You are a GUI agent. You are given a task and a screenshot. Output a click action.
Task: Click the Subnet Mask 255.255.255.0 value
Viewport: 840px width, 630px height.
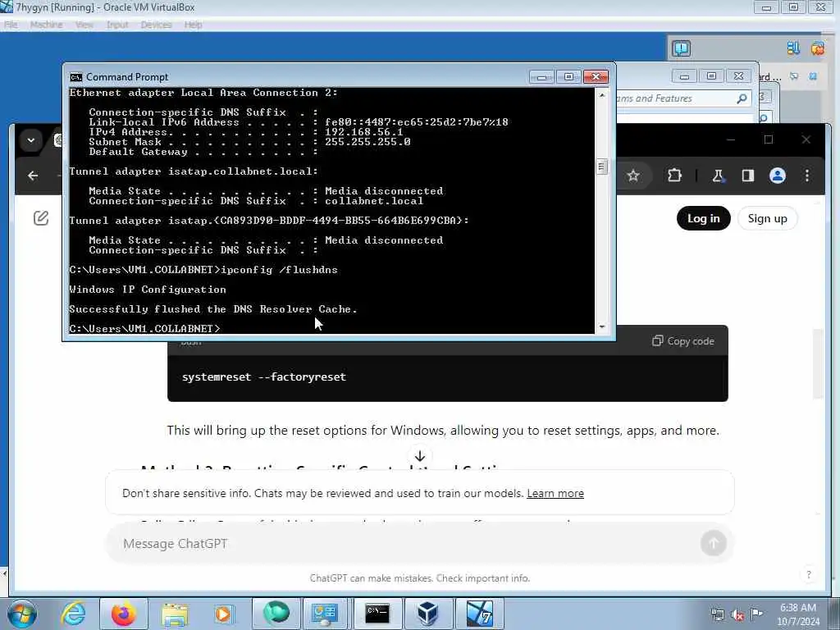(367, 142)
